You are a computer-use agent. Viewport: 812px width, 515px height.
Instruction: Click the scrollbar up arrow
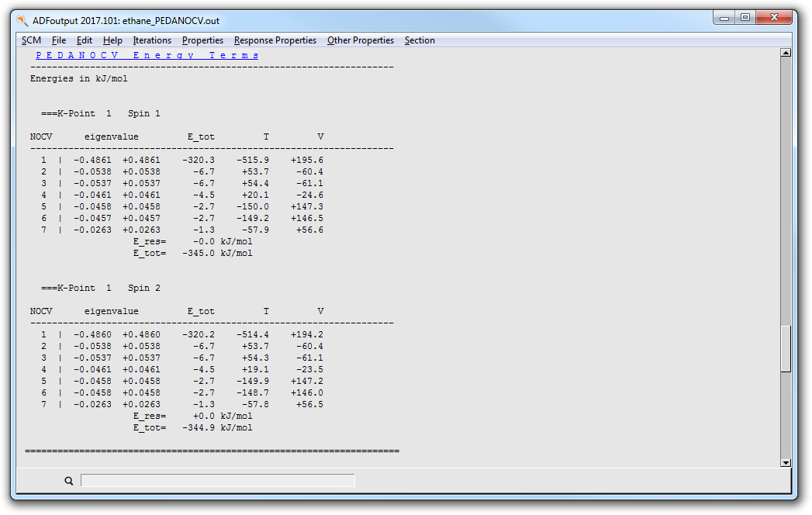(x=786, y=52)
